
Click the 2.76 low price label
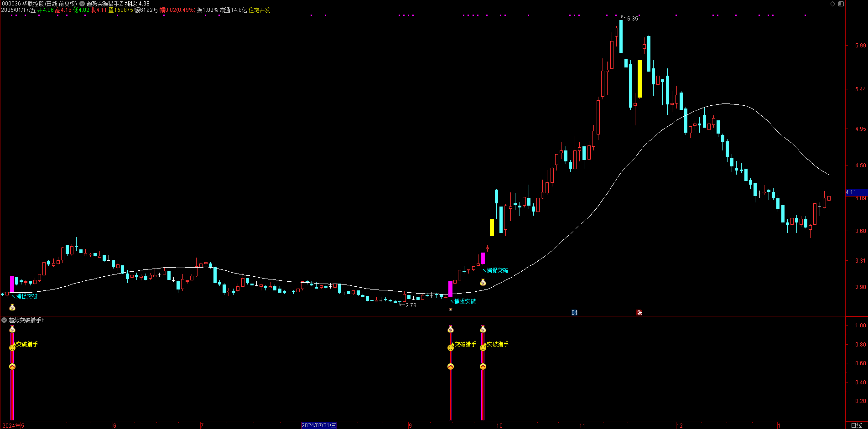411,305
